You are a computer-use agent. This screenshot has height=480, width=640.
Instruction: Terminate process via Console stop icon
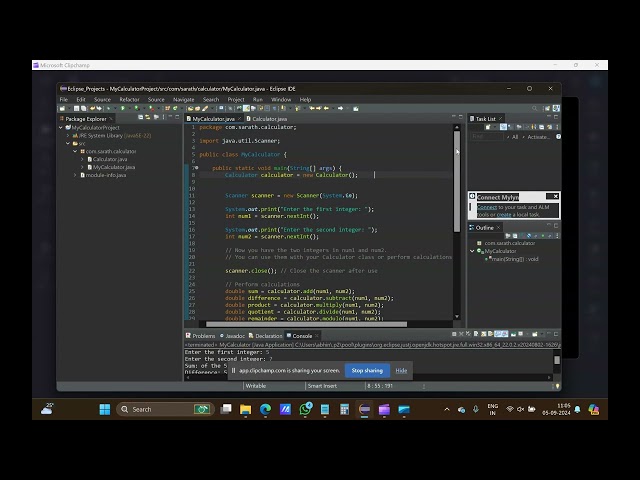pos(454,334)
